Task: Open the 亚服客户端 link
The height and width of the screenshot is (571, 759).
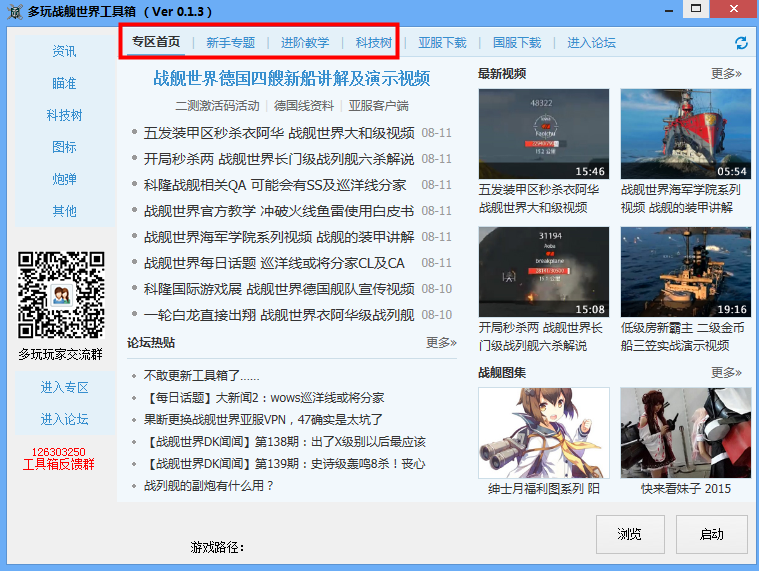Action: pyautogui.click(x=379, y=105)
